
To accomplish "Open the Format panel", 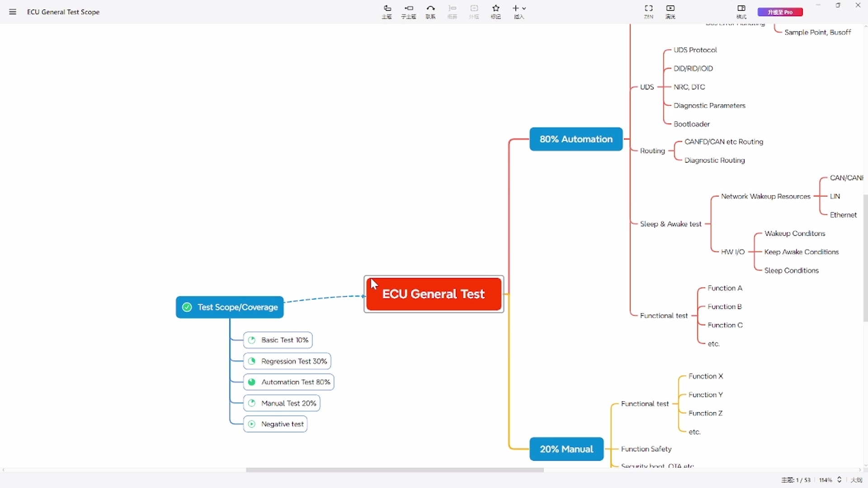I will (x=741, y=12).
